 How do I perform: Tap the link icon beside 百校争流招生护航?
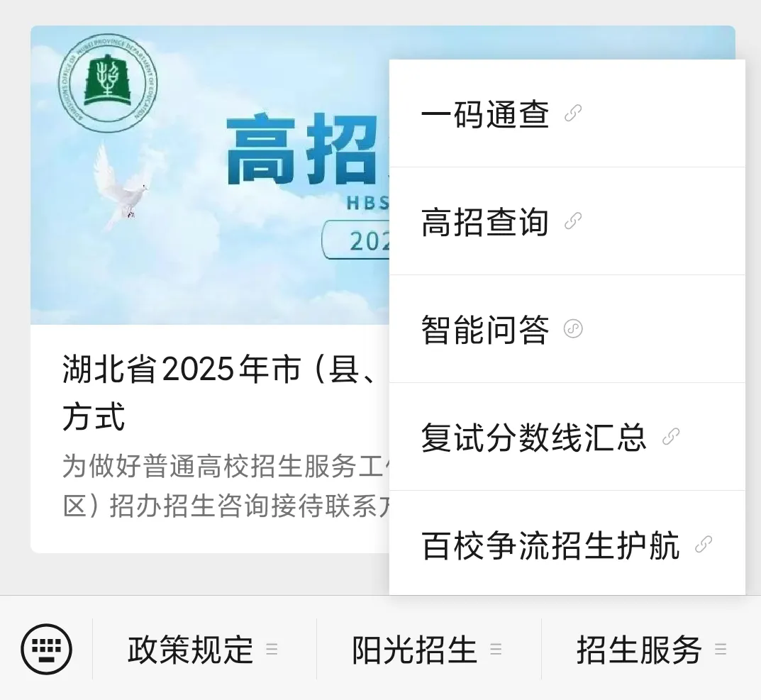point(704,545)
